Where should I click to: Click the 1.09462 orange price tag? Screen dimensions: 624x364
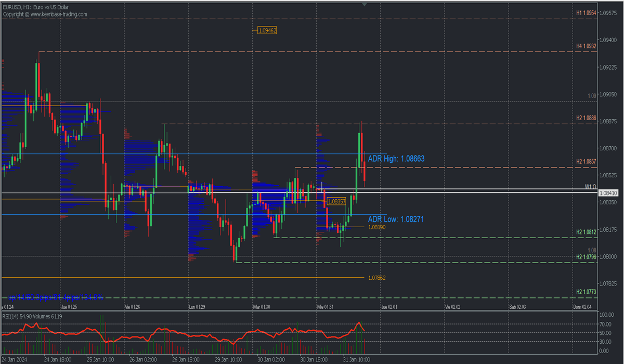pos(267,31)
